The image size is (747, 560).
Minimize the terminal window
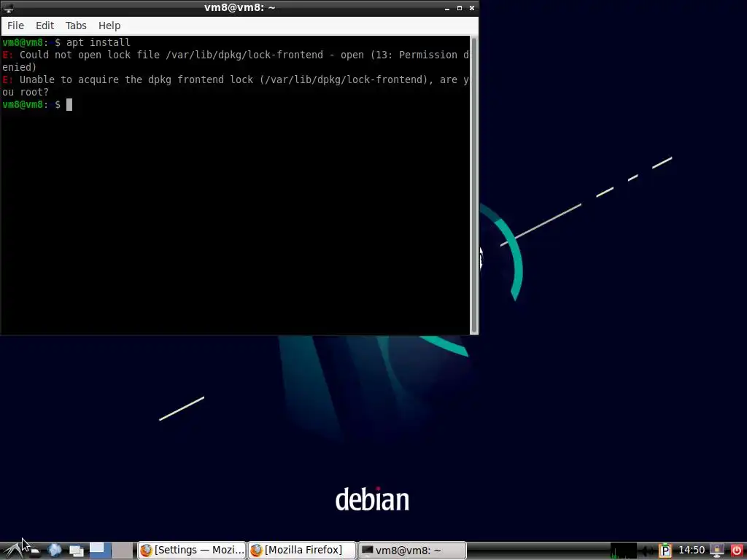[447, 8]
